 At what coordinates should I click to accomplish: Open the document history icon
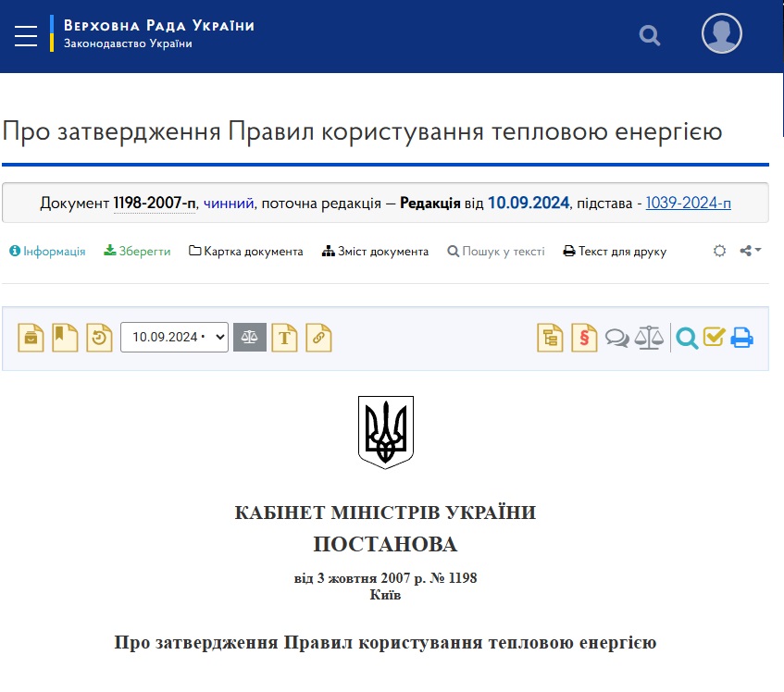(x=98, y=338)
